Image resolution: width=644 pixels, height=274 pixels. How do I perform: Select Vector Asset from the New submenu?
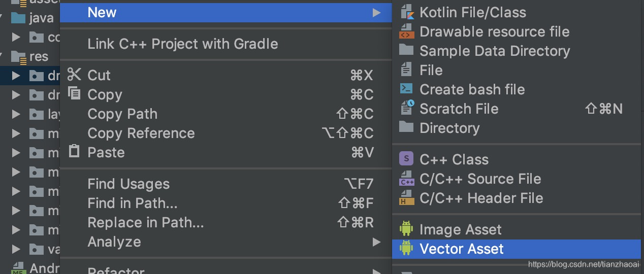point(461,249)
